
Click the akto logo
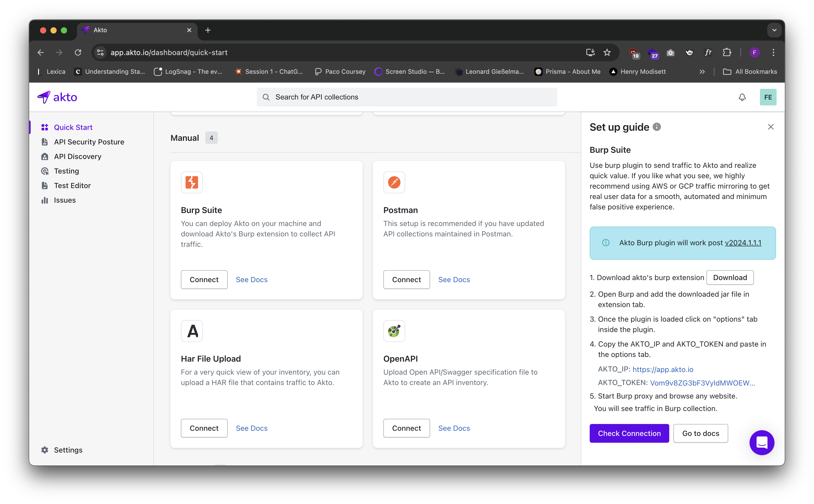tap(57, 97)
